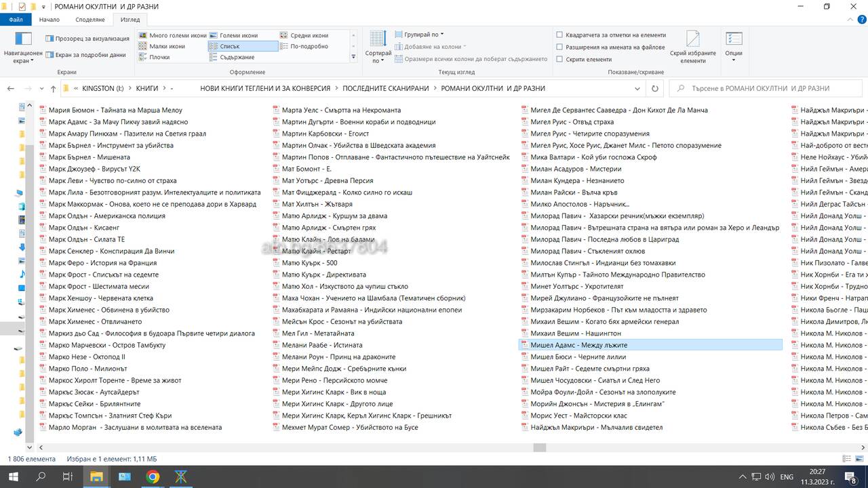Viewport: 868px width, 488px height.
Task: Open the quick access toolbar customize dropdown
Action: tap(44, 7)
